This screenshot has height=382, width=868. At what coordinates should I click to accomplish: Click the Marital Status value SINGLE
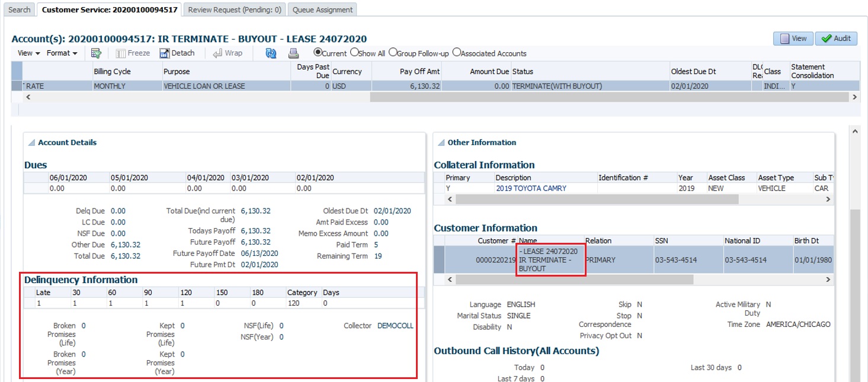[518, 316]
